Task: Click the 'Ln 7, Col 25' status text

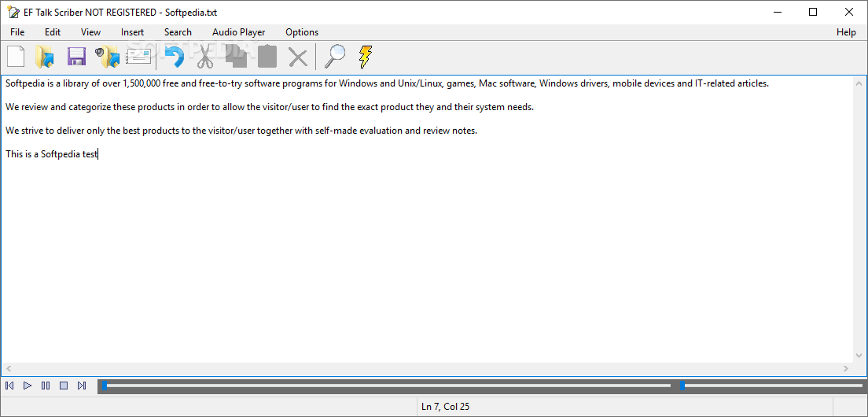Action: coord(445,407)
